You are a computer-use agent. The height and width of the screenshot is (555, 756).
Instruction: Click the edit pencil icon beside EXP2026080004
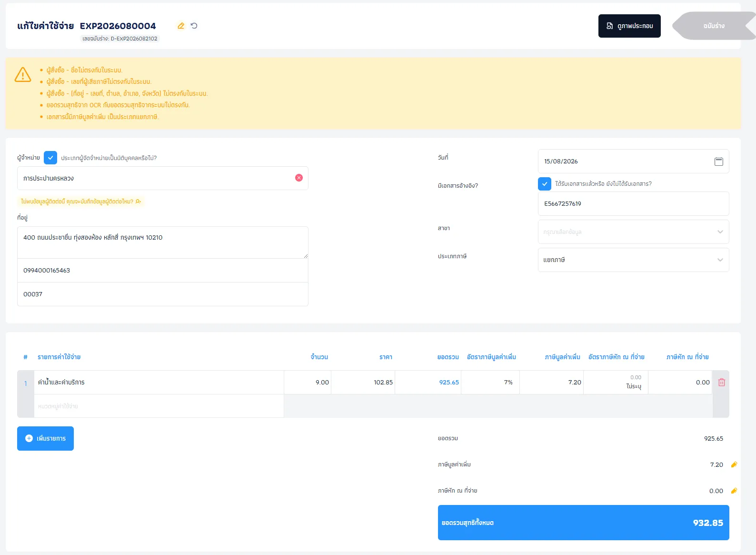coord(181,26)
